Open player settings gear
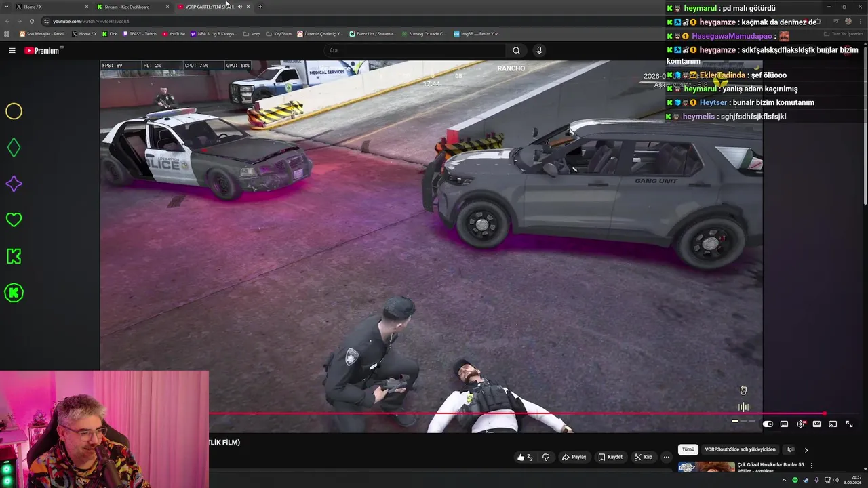The image size is (868, 488). 800,424
